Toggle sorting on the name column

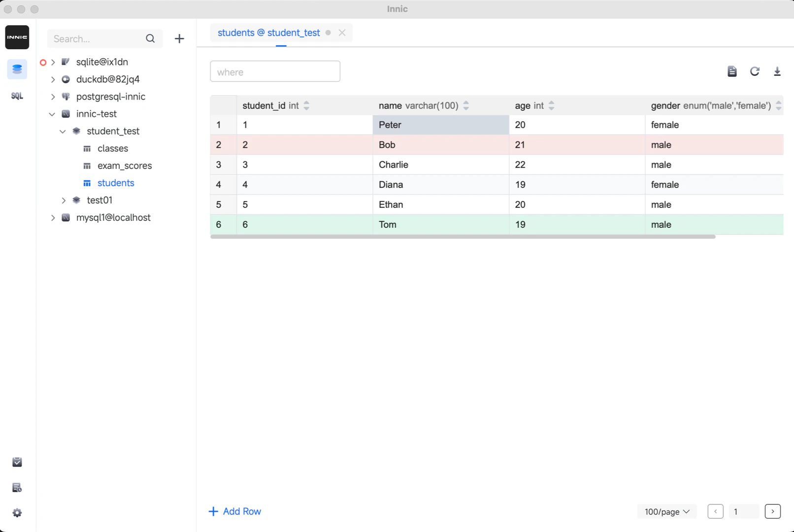(x=465, y=105)
